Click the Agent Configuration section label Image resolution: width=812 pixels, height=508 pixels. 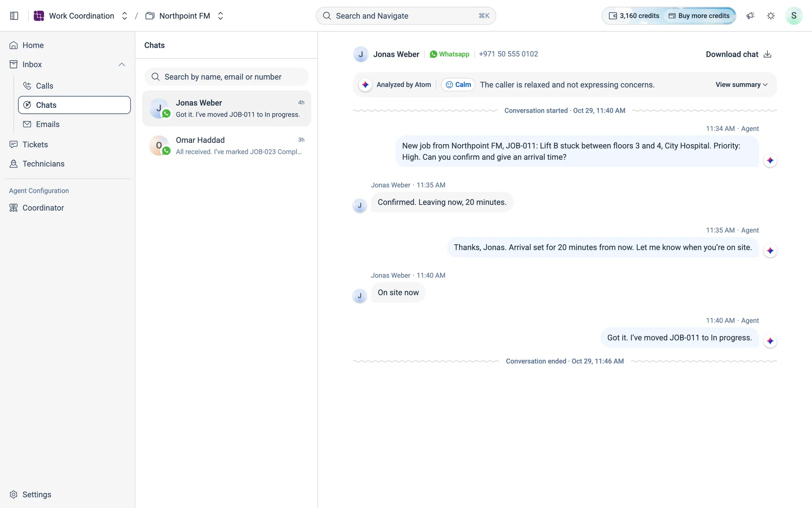click(x=39, y=191)
